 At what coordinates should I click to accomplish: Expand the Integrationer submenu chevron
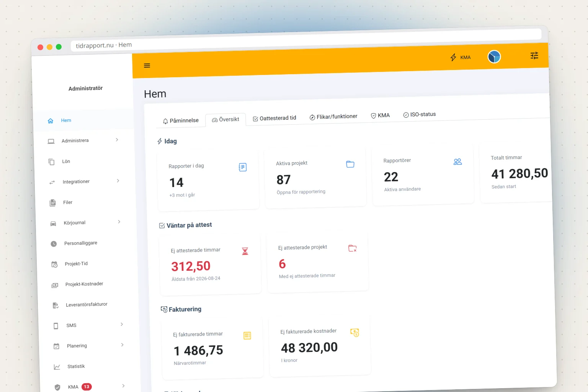pyautogui.click(x=118, y=181)
